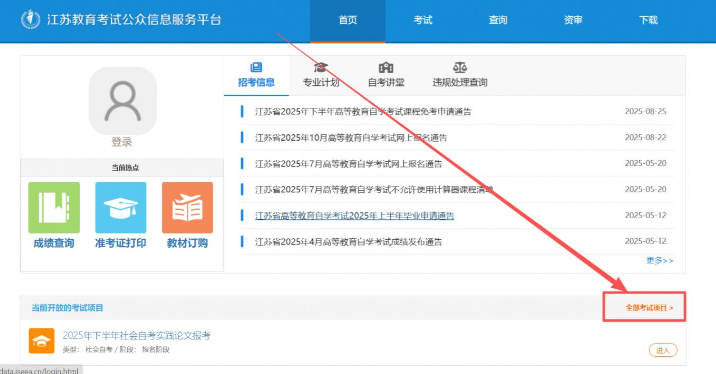This screenshot has height=374, width=716.
Task: Open 2025年10月自学考试网上报名通告
Action: (351, 137)
